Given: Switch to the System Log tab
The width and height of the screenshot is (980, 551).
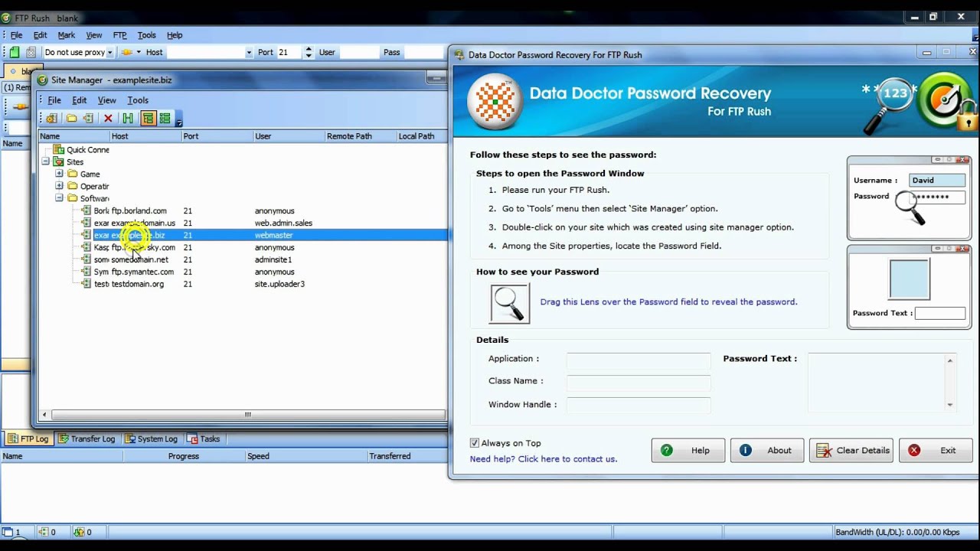Looking at the screenshot, I should pyautogui.click(x=152, y=439).
